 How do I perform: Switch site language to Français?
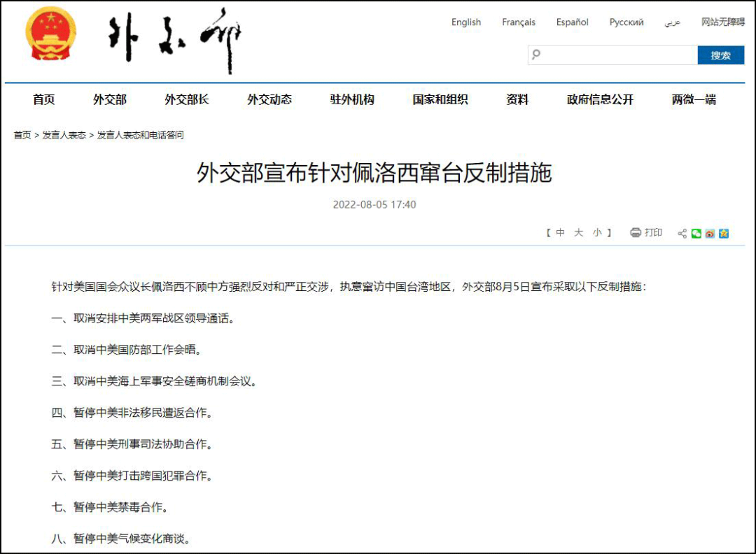point(518,22)
